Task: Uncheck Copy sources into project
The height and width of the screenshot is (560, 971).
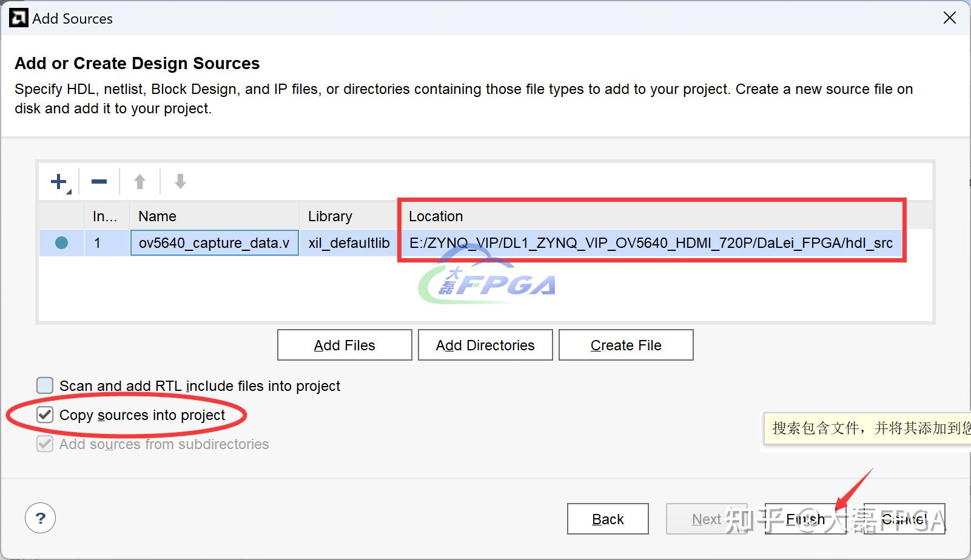Action: (x=44, y=415)
